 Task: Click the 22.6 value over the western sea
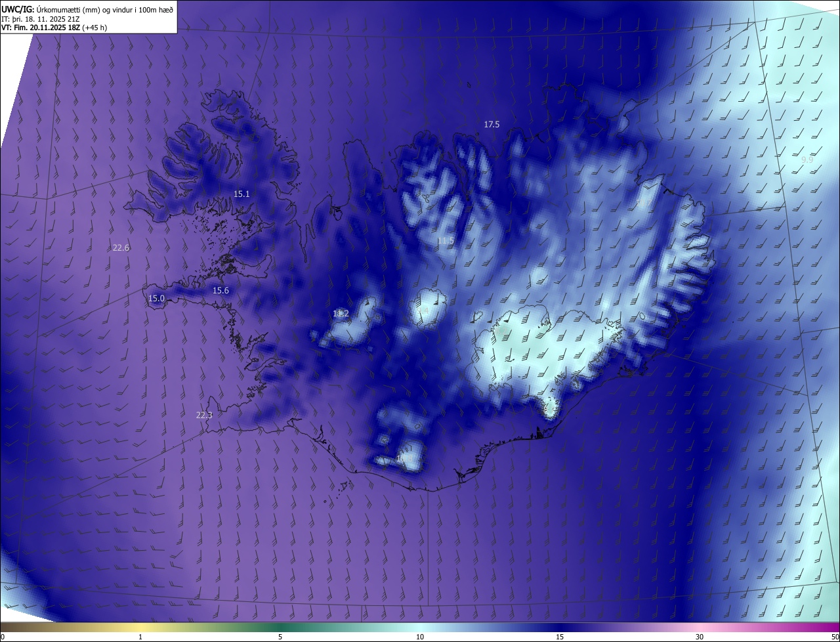coord(121,247)
